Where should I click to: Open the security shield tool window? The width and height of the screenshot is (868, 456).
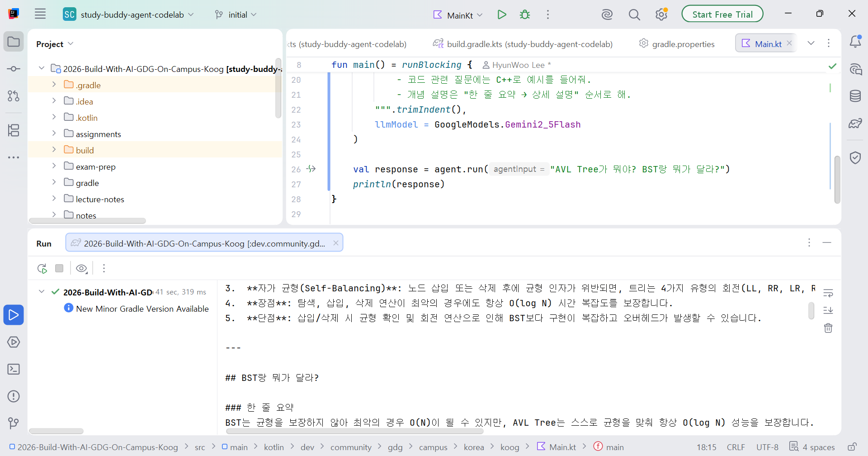tap(855, 157)
